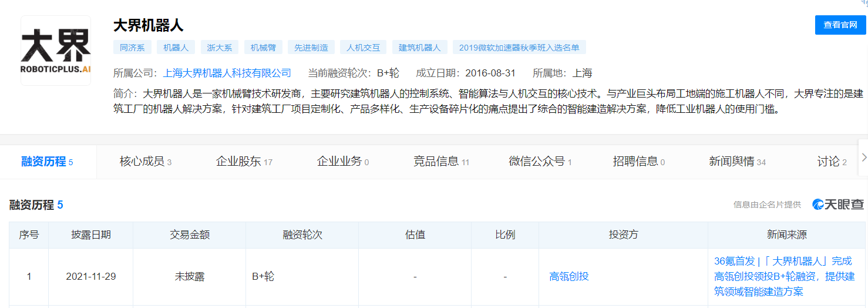Open the 讨论 tab
868x308 pixels.
click(832, 162)
